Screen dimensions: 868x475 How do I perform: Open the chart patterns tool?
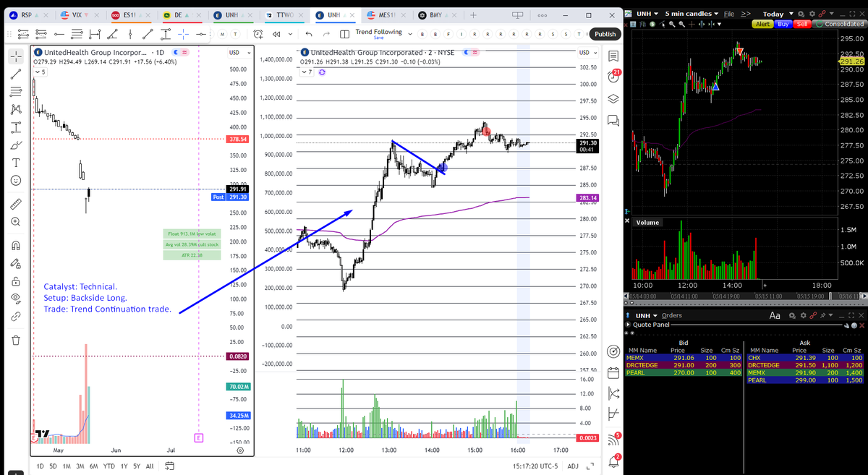point(15,109)
